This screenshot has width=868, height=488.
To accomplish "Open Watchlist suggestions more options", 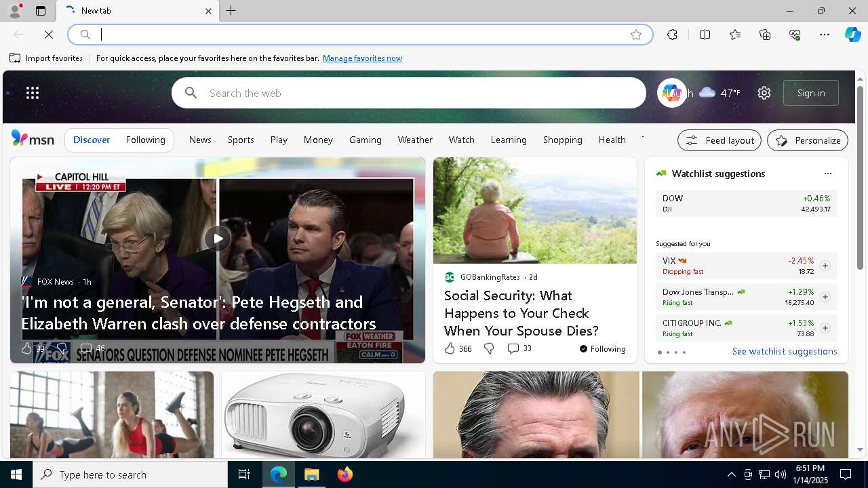I will click(827, 174).
